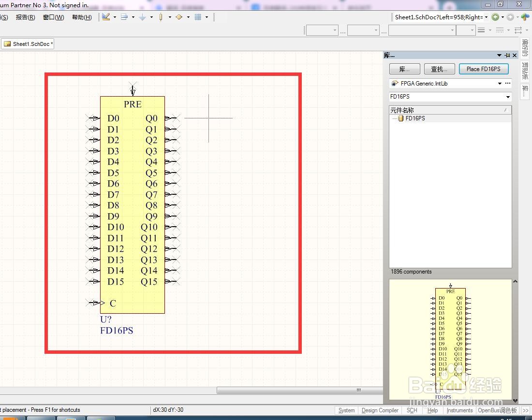This screenshot has height=420, width=532.
Task: Click the FD16PS comment label on sheet
Action: point(117,331)
